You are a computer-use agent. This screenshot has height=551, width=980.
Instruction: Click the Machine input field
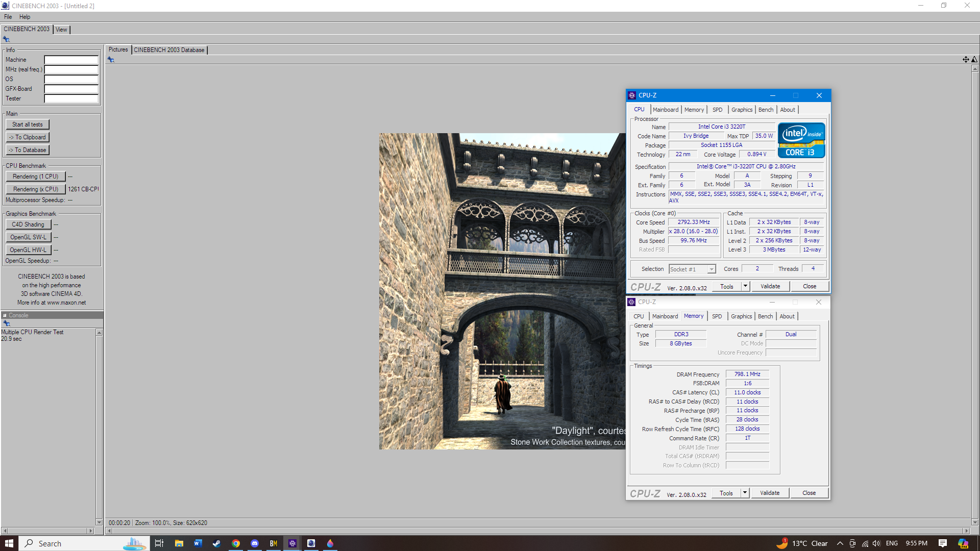pyautogui.click(x=71, y=60)
